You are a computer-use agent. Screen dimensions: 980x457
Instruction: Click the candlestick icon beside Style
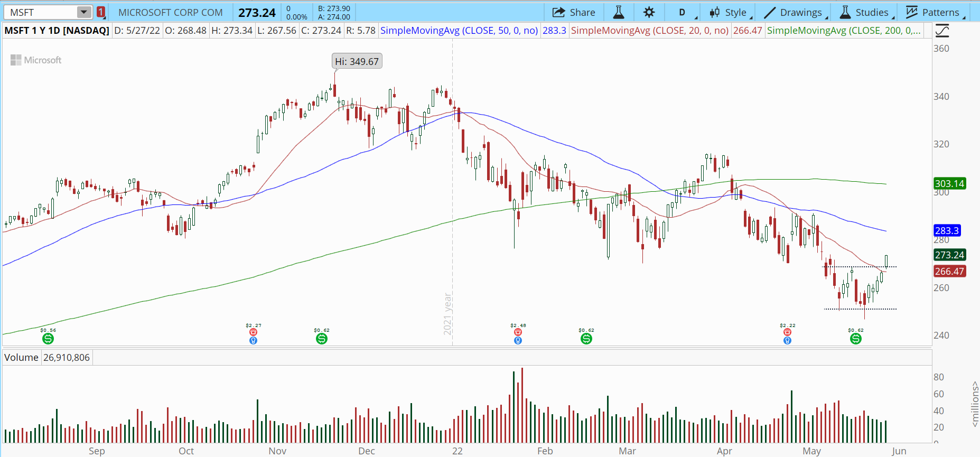715,12
